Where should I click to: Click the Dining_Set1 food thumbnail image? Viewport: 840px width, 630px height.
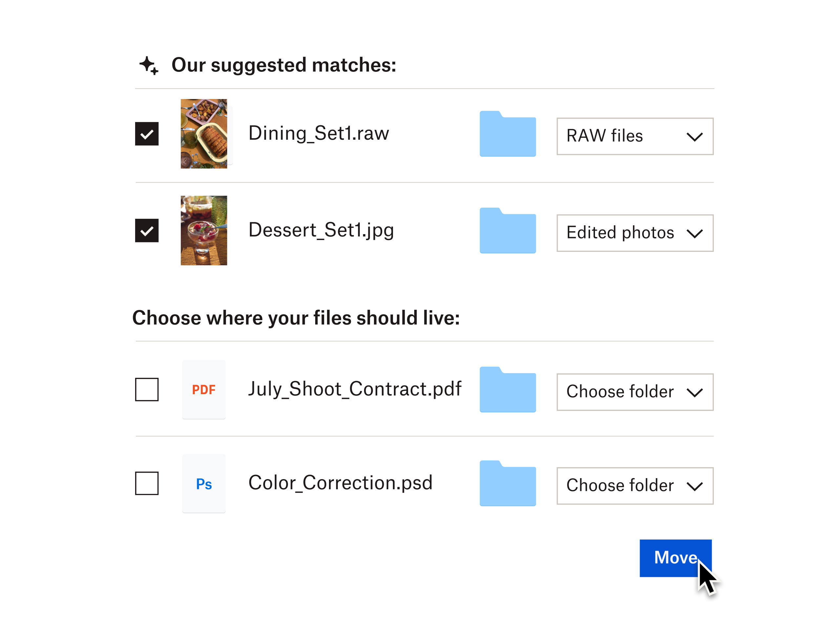pos(205,132)
